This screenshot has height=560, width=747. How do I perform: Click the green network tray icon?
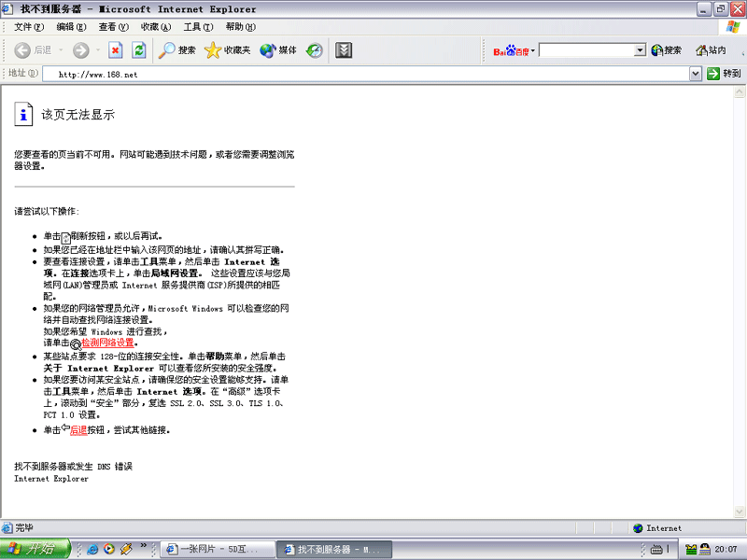pos(691,550)
